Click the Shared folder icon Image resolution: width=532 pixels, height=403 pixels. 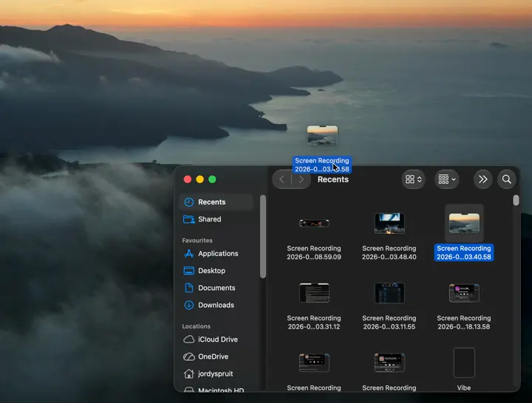pos(189,219)
